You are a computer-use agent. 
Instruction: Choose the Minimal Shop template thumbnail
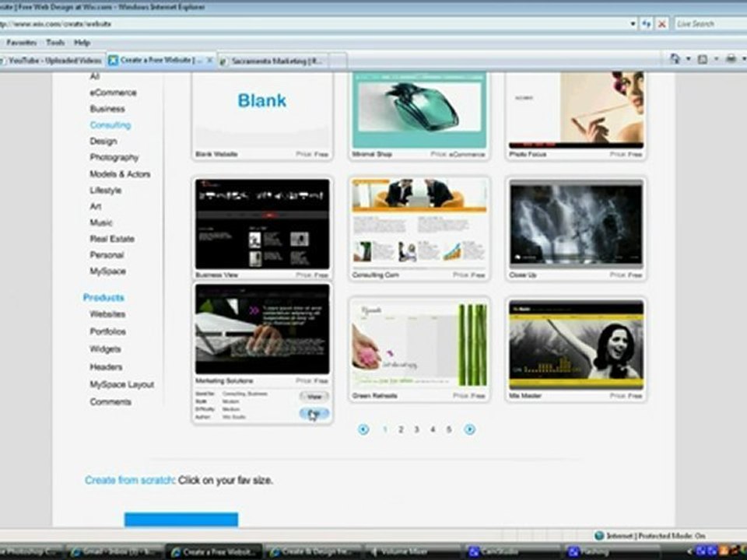click(x=419, y=110)
